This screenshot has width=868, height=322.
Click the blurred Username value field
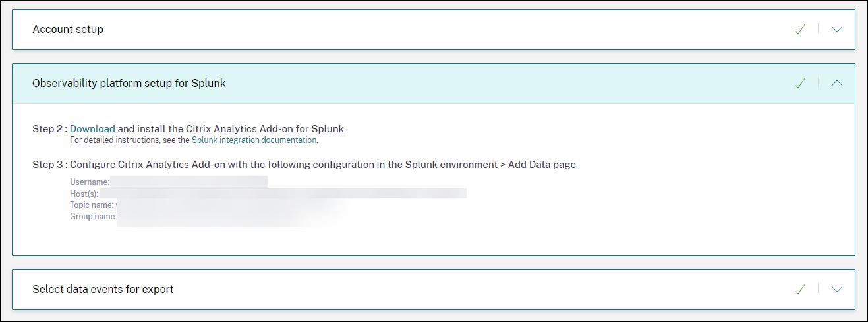[x=188, y=182]
